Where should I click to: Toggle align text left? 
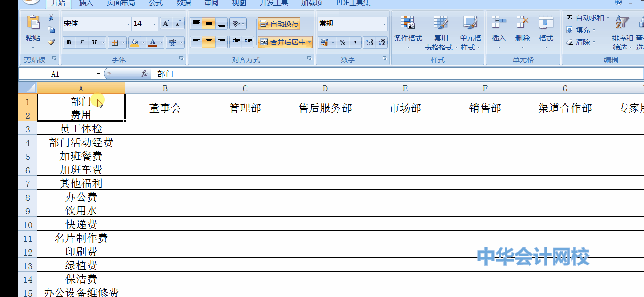[196, 42]
